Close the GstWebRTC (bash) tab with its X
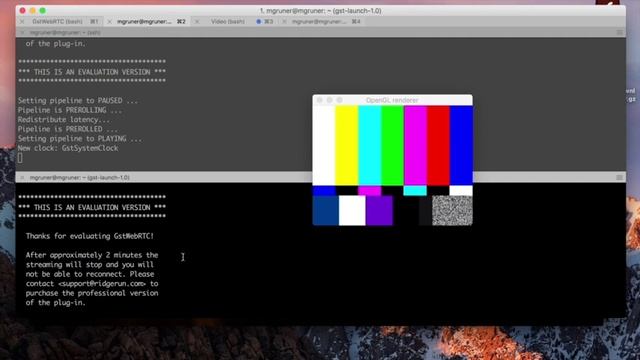The width and height of the screenshot is (640, 360). tap(22, 22)
